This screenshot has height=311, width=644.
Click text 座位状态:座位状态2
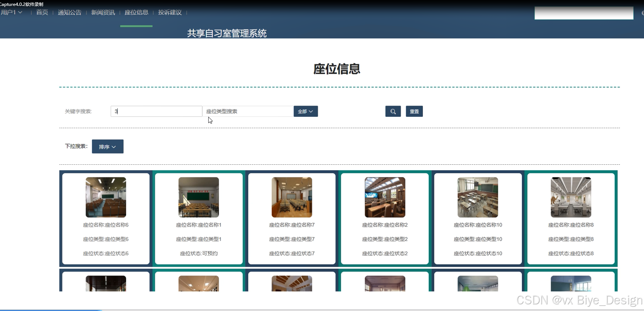tap(385, 253)
